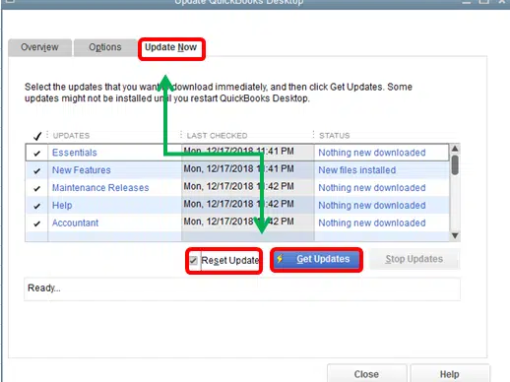Click the Stop Updates button
This screenshot has height=382, width=510.
[414, 259]
